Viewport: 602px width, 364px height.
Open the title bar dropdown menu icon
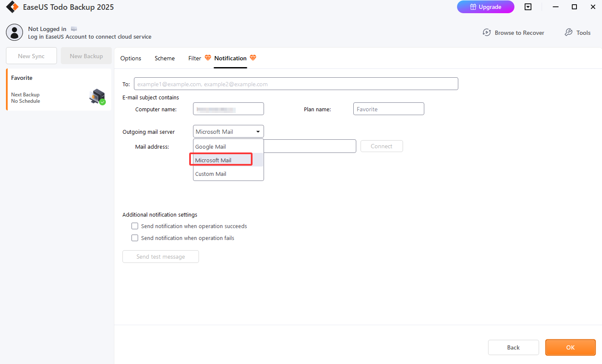(528, 7)
